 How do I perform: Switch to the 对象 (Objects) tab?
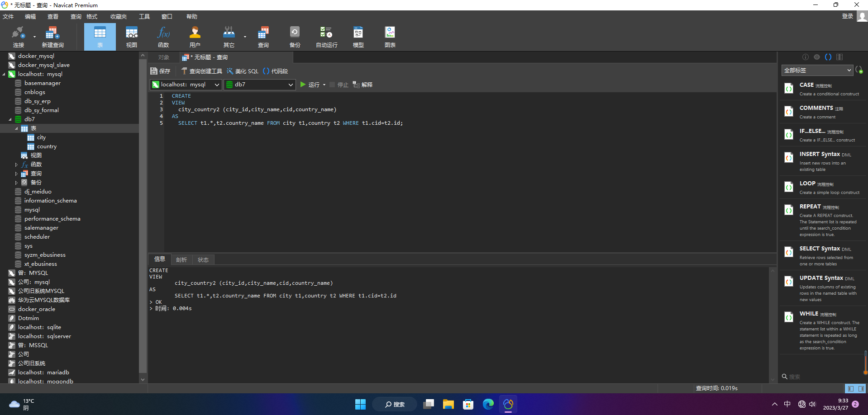[x=164, y=57]
